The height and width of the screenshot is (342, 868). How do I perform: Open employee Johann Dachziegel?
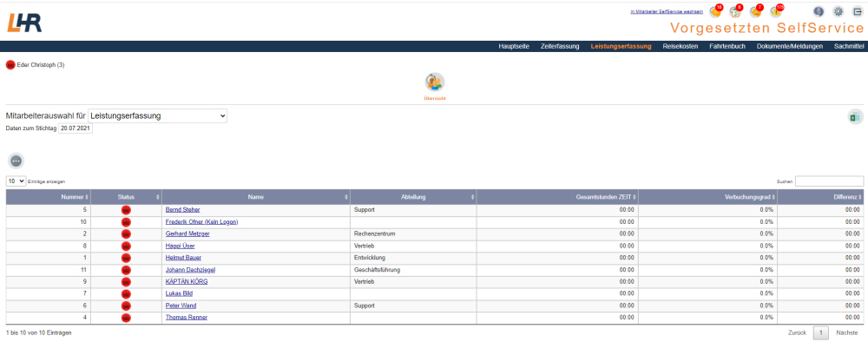pos(190,270)
